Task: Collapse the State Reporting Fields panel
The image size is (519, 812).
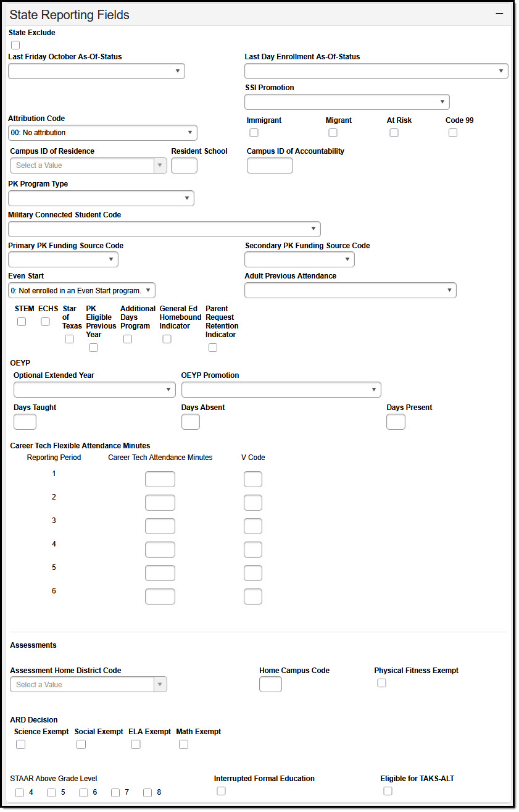Action: pyautogui.click(x=500, y=12)
